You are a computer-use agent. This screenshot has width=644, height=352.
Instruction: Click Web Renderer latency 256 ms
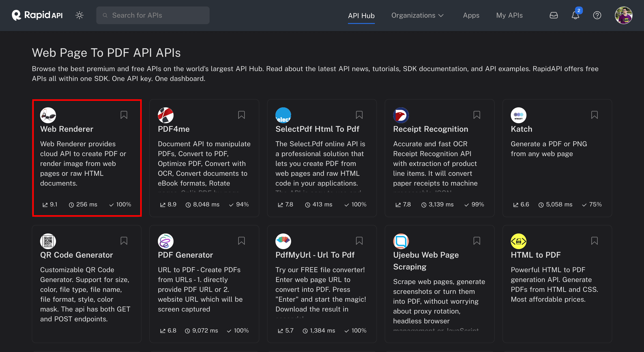point(83,204)
